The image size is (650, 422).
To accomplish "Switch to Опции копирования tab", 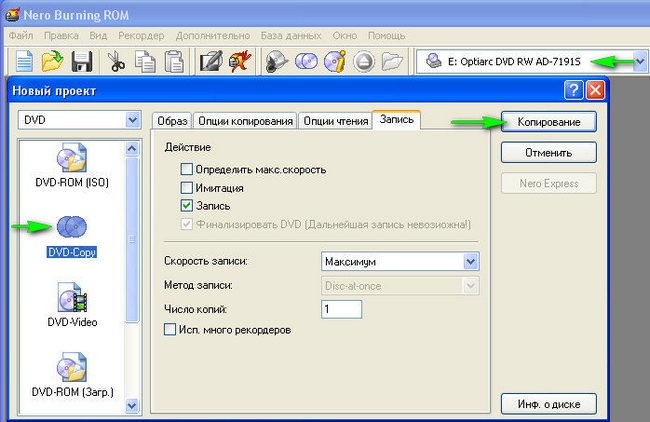I will (245, 121).
